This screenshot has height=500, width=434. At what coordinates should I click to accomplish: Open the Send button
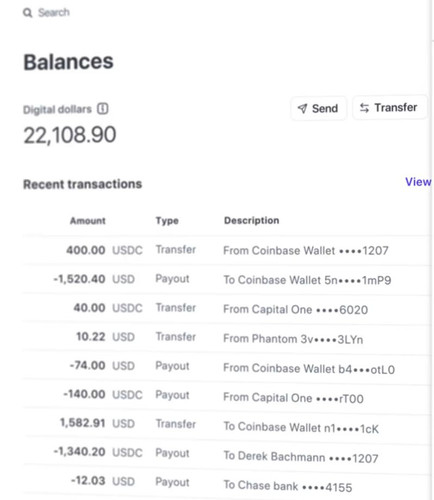coord(318,108)
